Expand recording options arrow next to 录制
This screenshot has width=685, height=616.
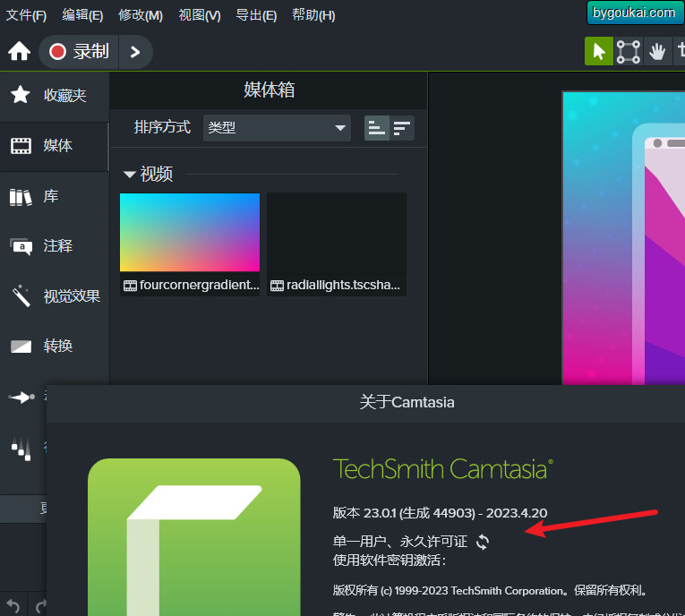click(x=135, y=53)
